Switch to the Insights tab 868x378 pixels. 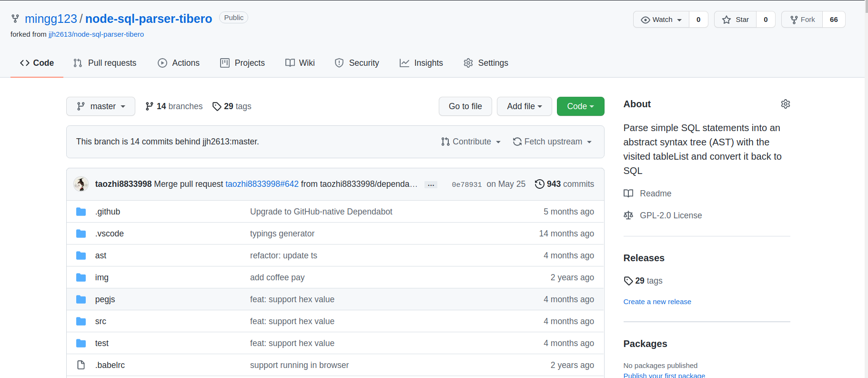(x=421, y=63)
